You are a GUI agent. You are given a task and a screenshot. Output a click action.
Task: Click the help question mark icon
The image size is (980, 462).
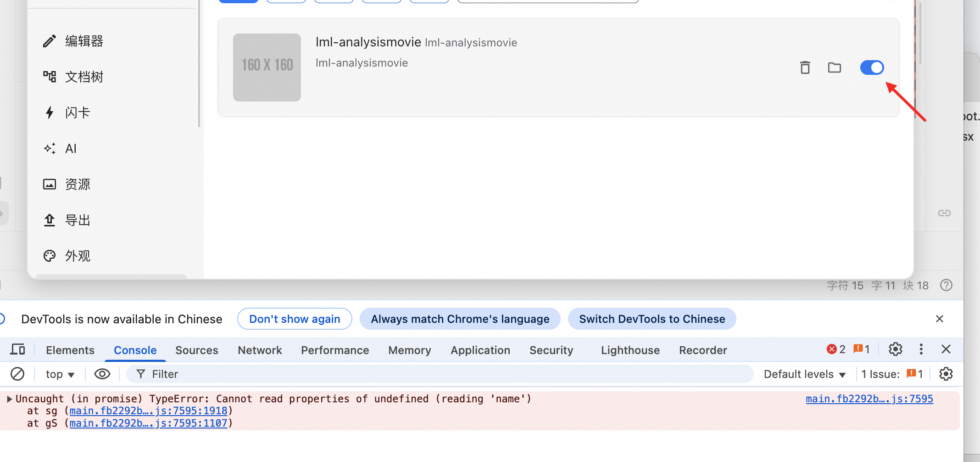click(946, 285)
